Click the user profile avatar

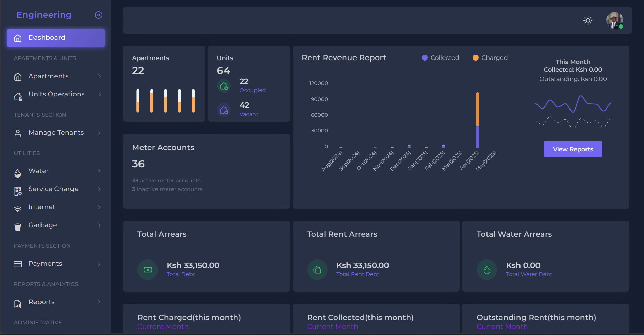(x=614, y=21)
